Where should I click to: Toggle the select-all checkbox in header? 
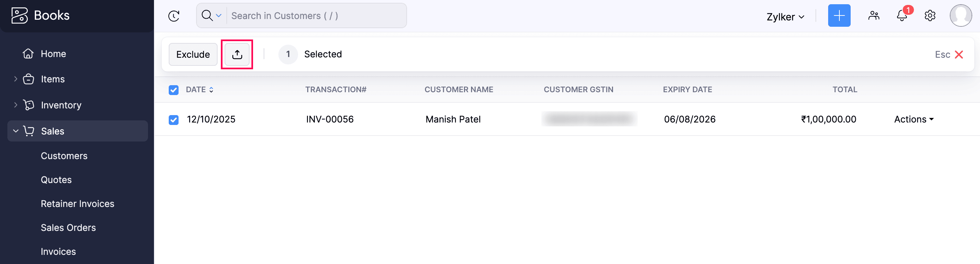pyautogui.click(x=174, y=90)
